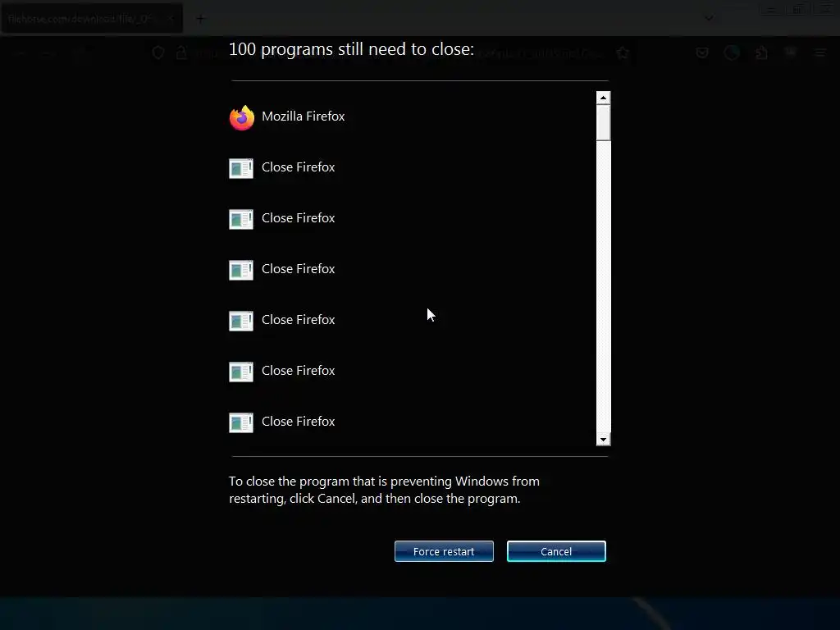Click the Force restart button
The width and height of the screenshot is (840, 630).
coord(444,551)
